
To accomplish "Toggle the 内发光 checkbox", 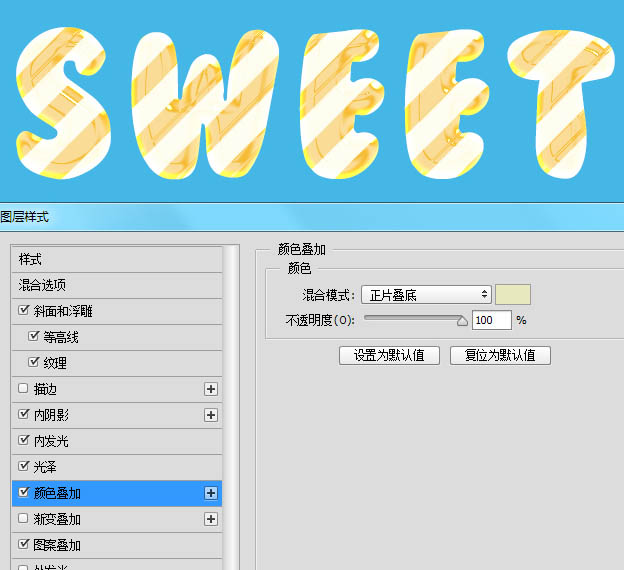I will coord(23,440).
